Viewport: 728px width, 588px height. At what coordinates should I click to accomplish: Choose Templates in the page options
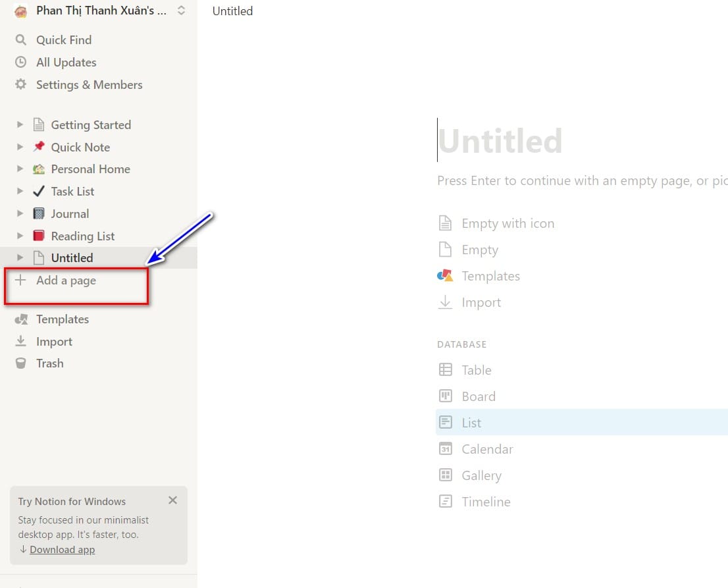tap(491, 276)
